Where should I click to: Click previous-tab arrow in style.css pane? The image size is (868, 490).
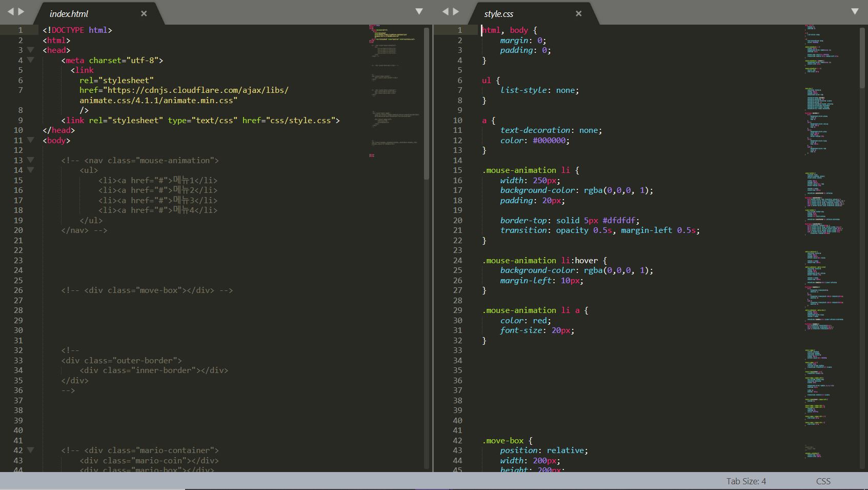445,11
